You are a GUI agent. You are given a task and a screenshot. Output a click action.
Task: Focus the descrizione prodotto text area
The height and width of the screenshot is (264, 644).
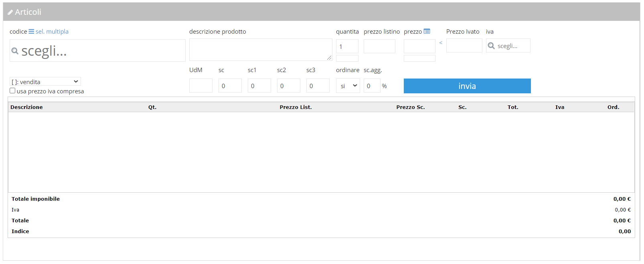click(x=261, y=50)
